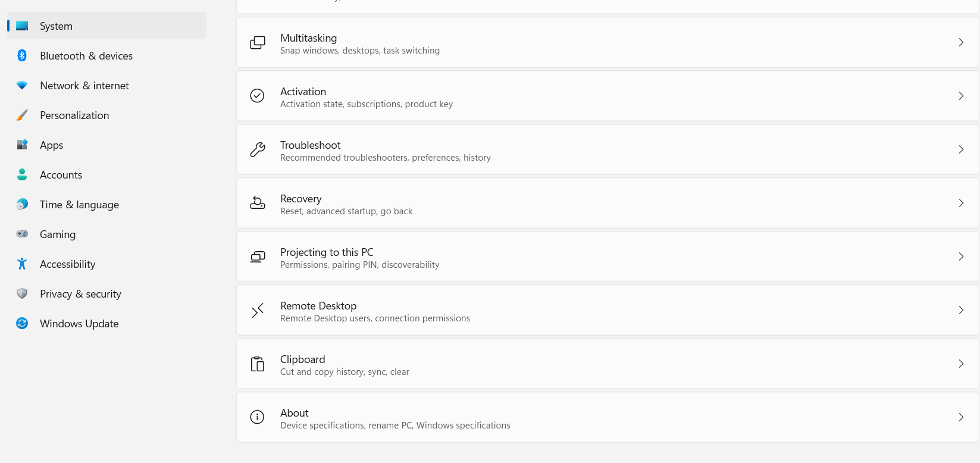Click the Multitasking windows icon

pos(258,42)
